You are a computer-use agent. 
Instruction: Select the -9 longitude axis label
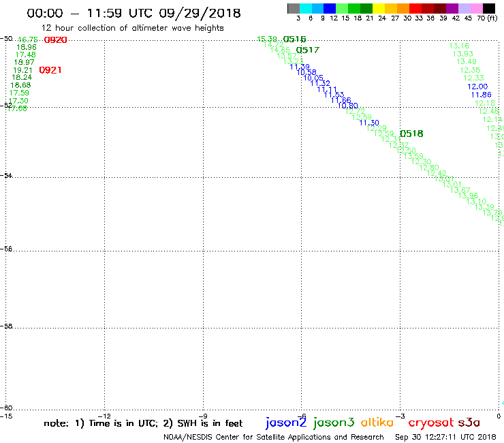pos(203,416)
